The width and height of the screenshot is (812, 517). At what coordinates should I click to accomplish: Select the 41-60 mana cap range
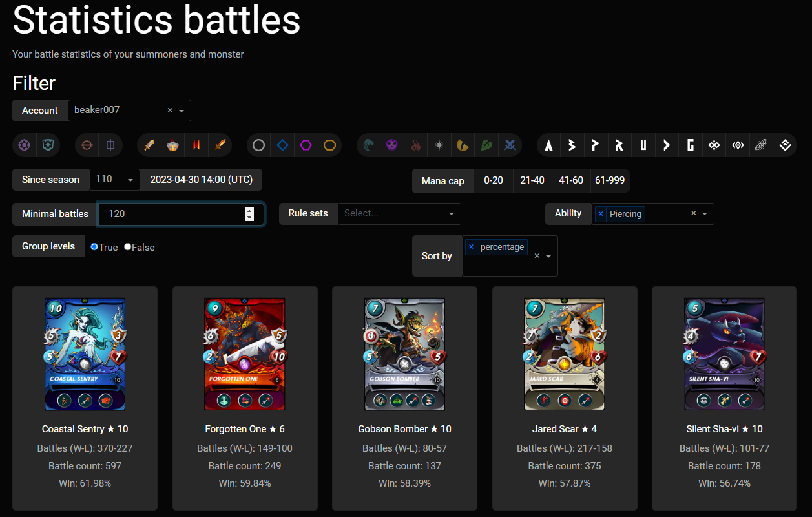[x=571, y=181]
